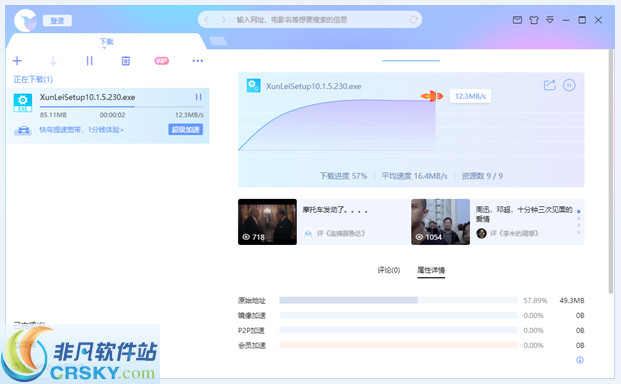Click the P2P加速 row label
621x384 pixels.
pyautogui.click(x=251, y=331)
